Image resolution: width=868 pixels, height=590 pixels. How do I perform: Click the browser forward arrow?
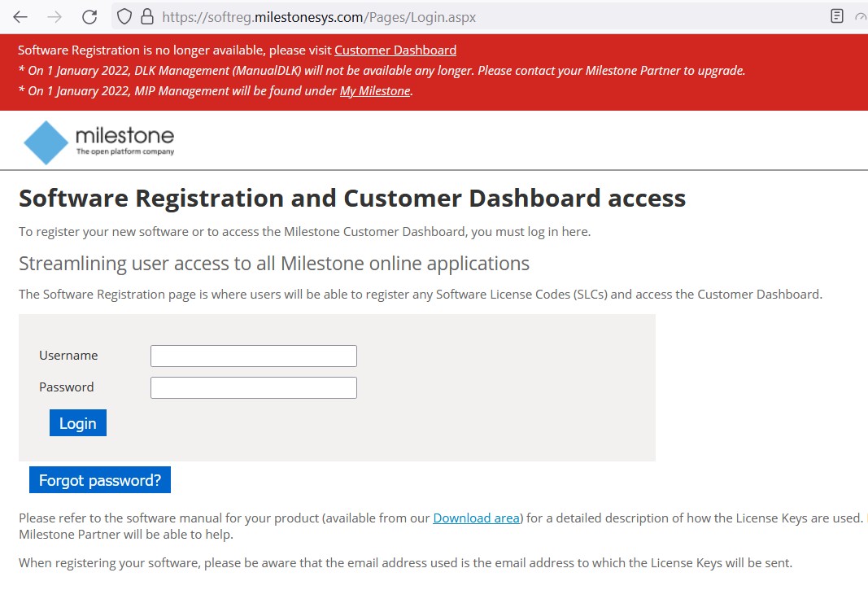click(x=55, y=16)
